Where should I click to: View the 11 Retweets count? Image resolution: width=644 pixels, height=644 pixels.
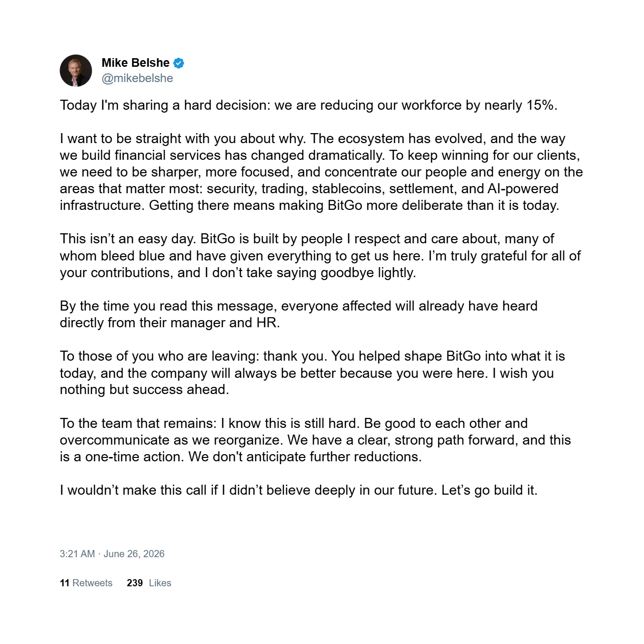[x=86, y=583]
